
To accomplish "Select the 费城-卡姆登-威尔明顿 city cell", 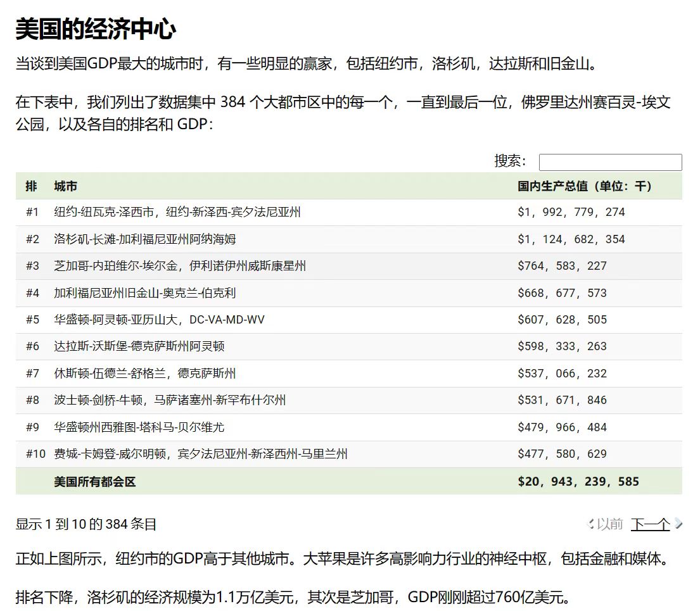I will [201, 454].
